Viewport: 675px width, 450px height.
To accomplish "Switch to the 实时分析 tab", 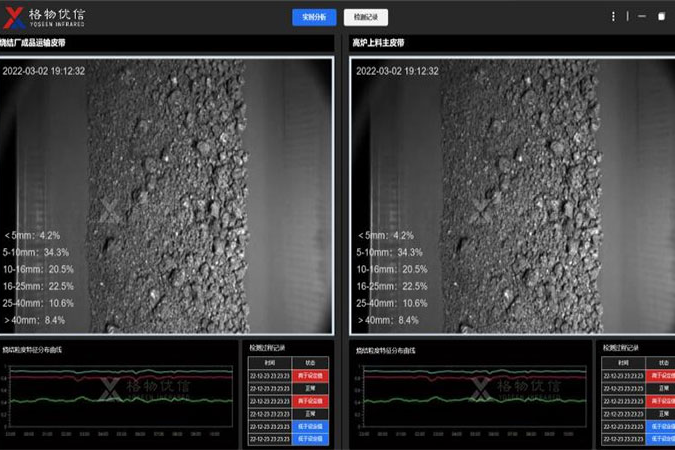I will point(314,17).
